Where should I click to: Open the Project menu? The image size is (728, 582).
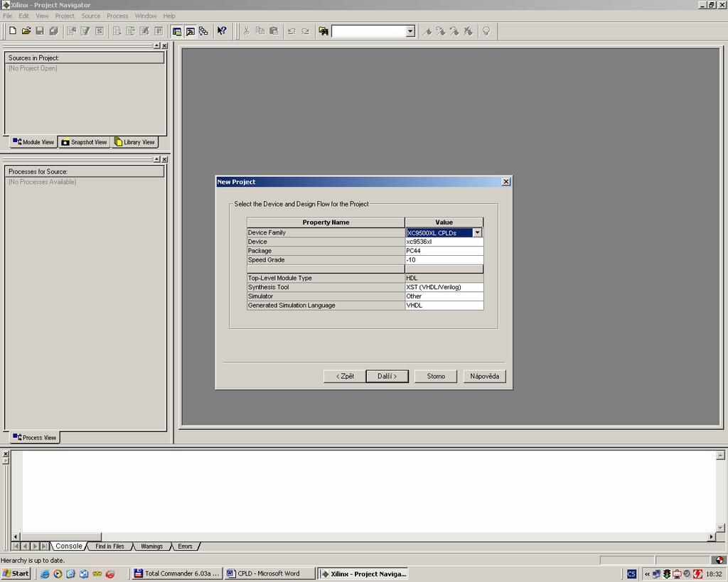[65, 16]
